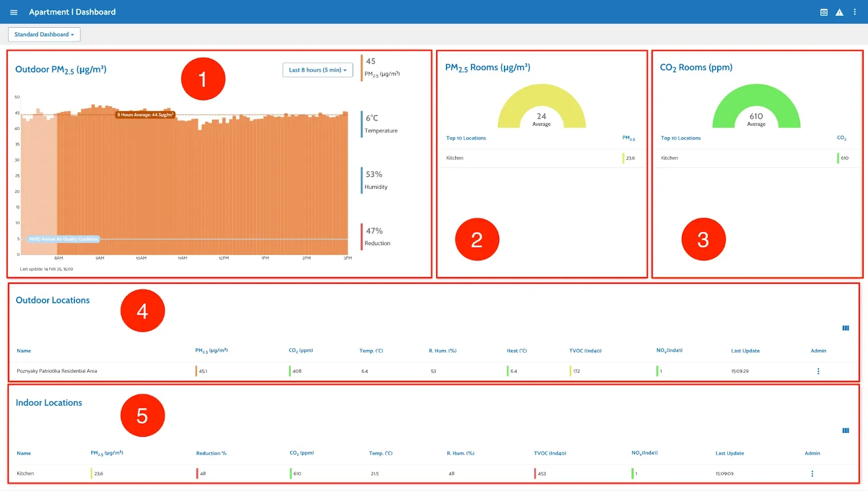Open the hamburger navigation menu

14,12
